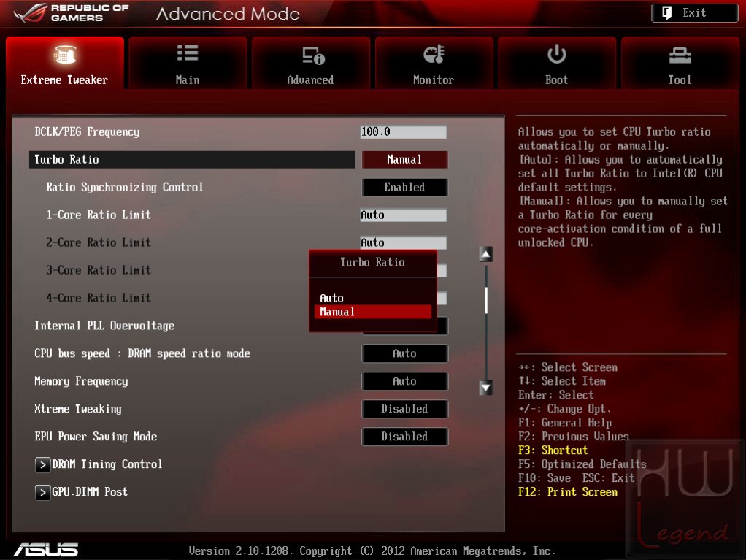Open the Extreme Tweaker tab
Image resolution: width=746 pixels, height=560 pixels.
coord(65,63)
